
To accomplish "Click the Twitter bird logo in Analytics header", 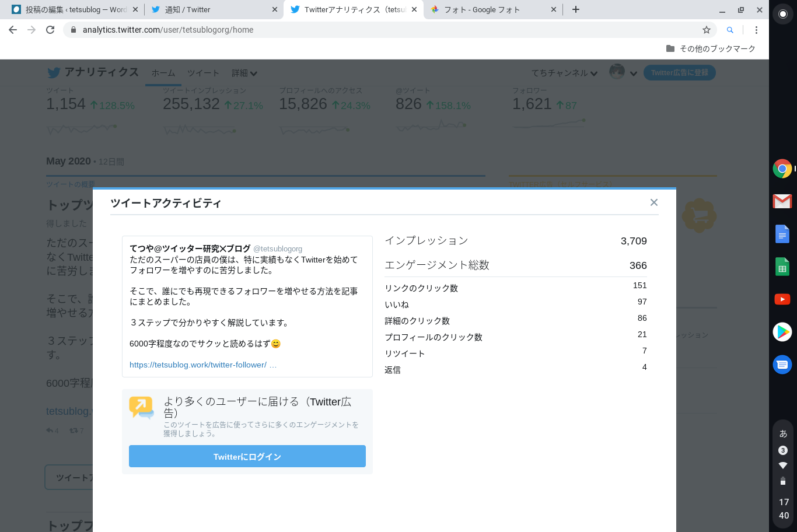I will (x=54, y=73).
